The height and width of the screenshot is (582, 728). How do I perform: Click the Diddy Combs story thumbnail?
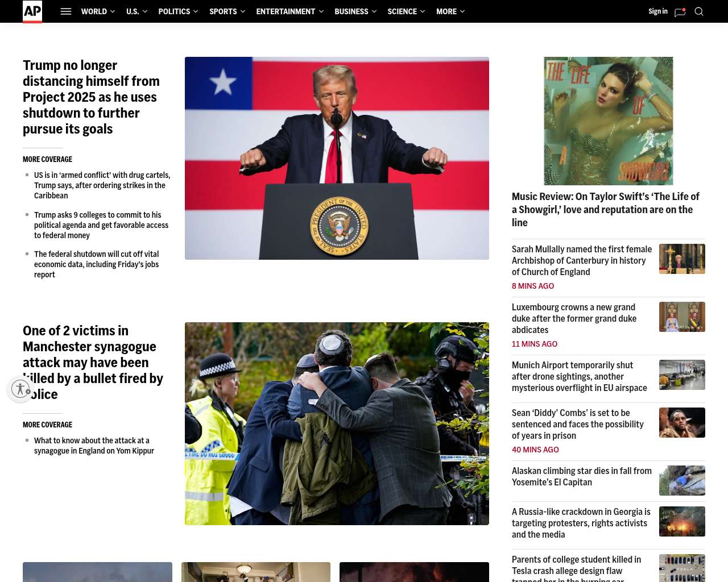pos(682,422)
